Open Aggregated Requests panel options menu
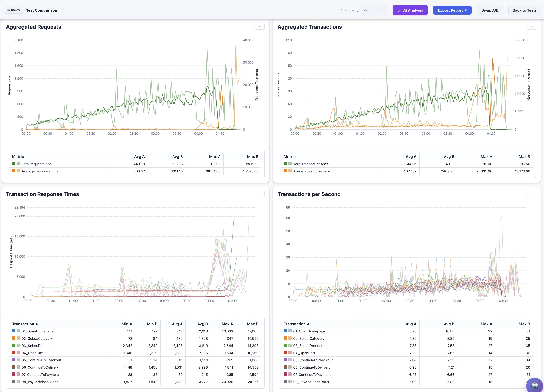Viewport: 544px width, 392px height. coord(259,27)
